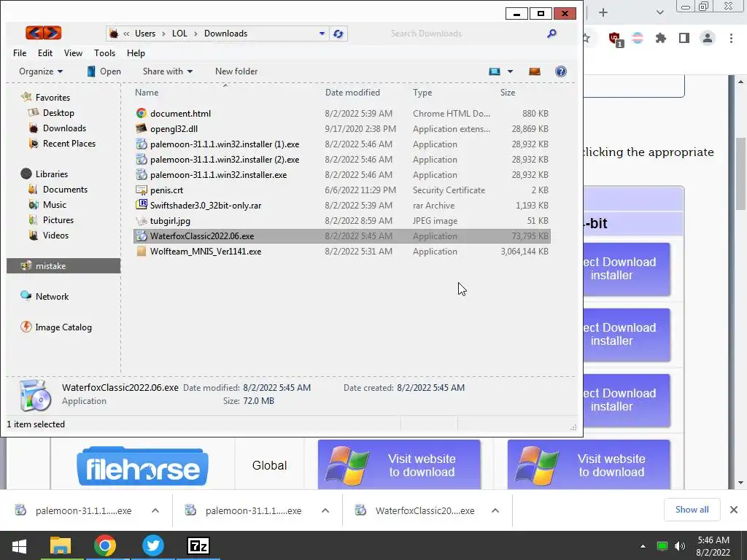Click the security certificate .crt file icon

click(x=141, y=190)
